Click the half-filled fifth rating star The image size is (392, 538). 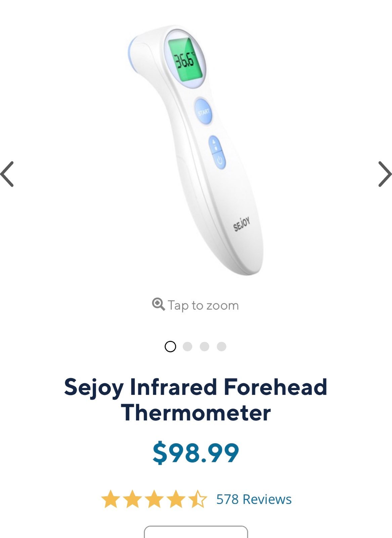[198, 499]
